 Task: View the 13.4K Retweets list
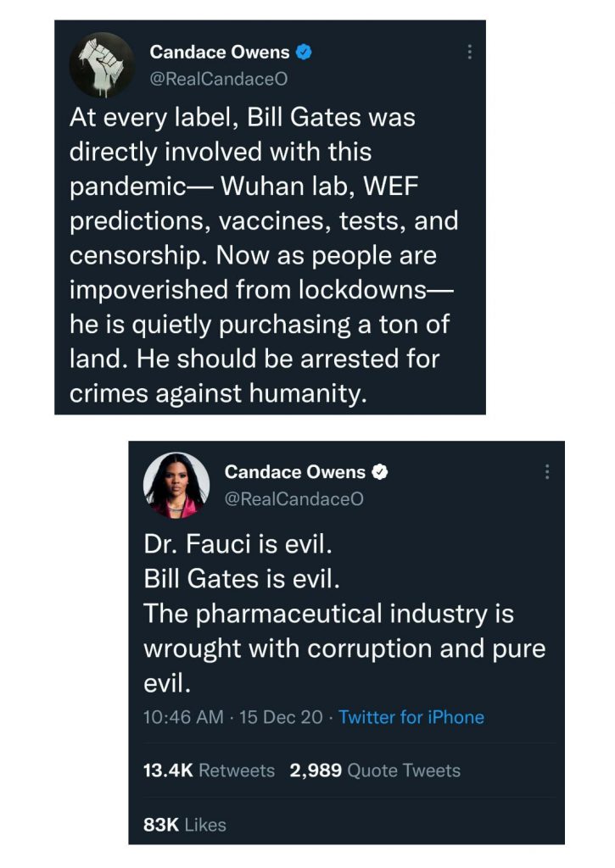[210, 771]
